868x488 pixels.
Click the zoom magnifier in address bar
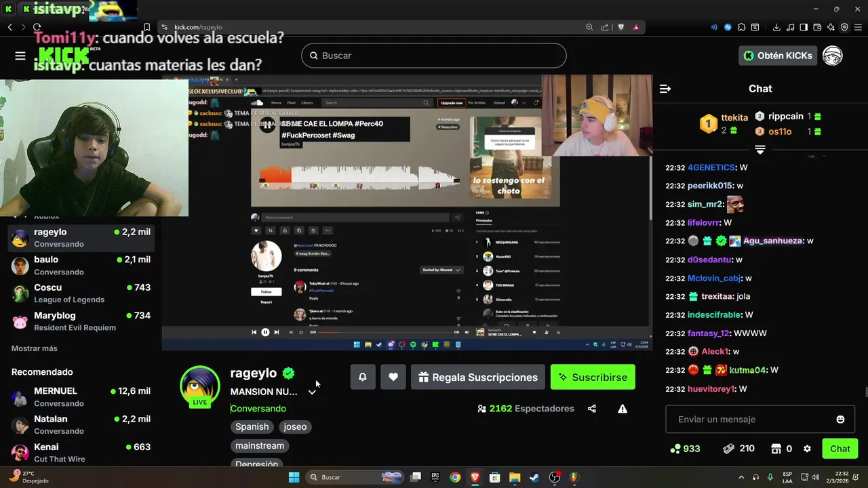coord(589,27)
